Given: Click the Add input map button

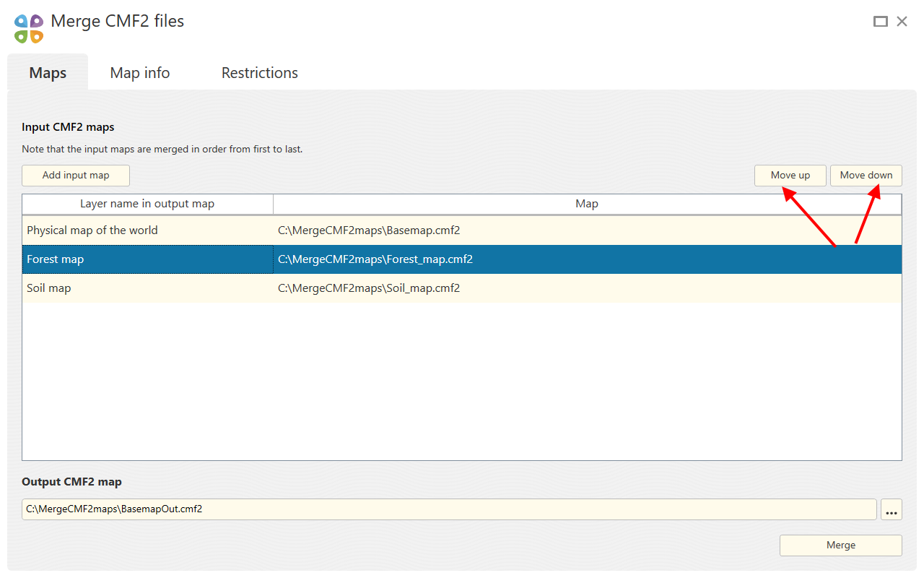Looking at the screenshot, I should coord(76,176).
